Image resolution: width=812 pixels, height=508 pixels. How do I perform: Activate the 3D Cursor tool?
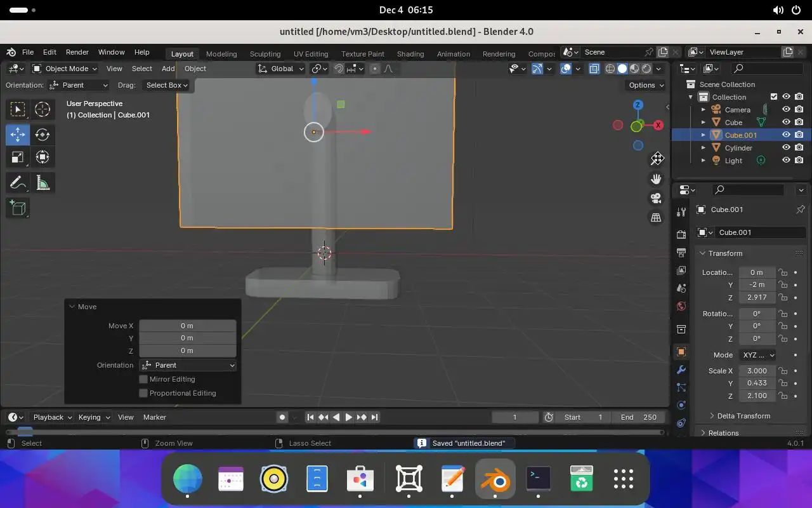tap(43, 109)
